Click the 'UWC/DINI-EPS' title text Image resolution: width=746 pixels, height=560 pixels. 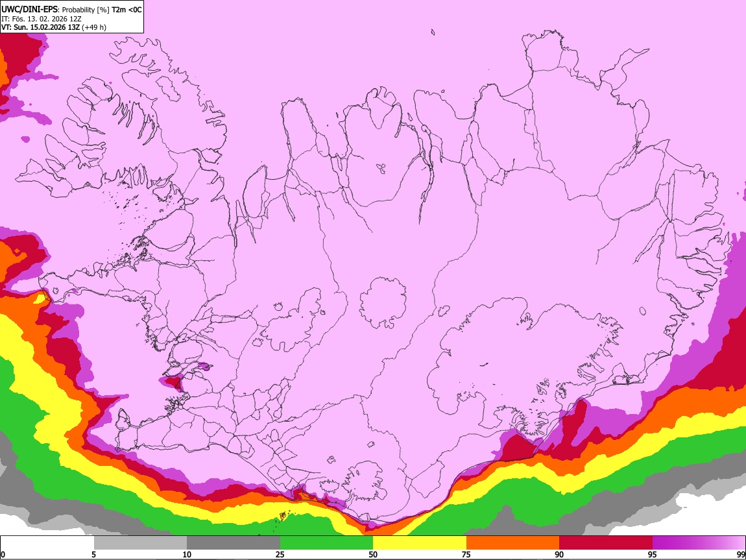[29, 9]
